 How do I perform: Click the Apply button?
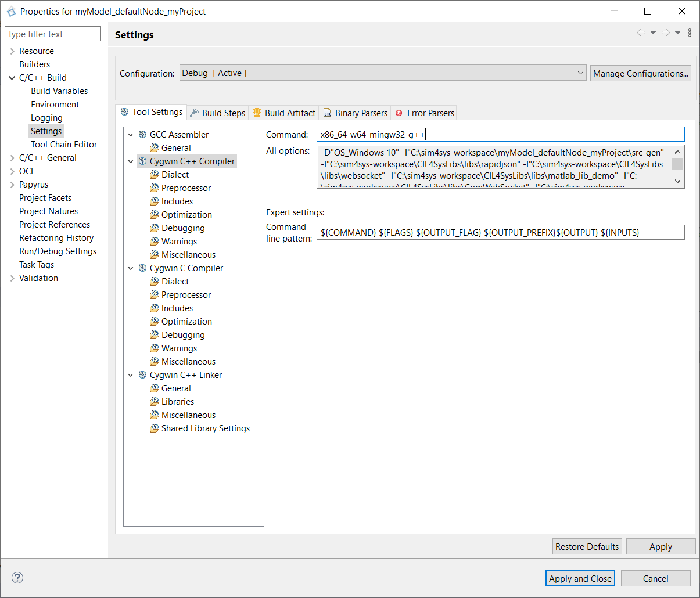tap(661, 546)
